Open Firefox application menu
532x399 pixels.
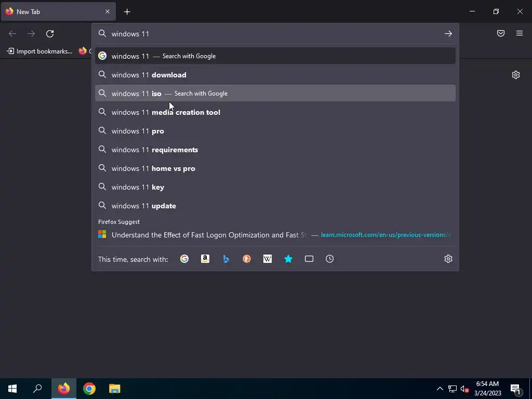520,33
